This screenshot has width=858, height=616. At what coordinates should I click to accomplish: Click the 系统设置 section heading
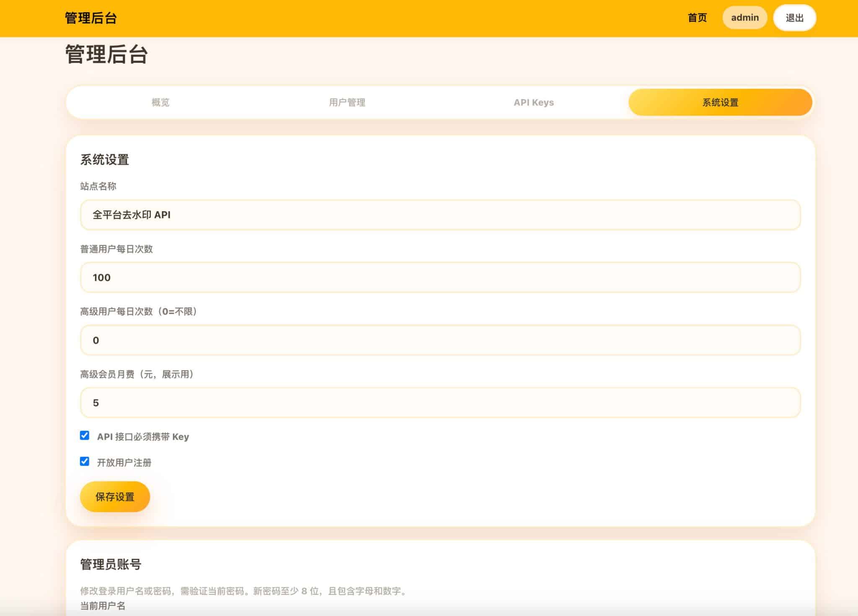pos(104,160)
